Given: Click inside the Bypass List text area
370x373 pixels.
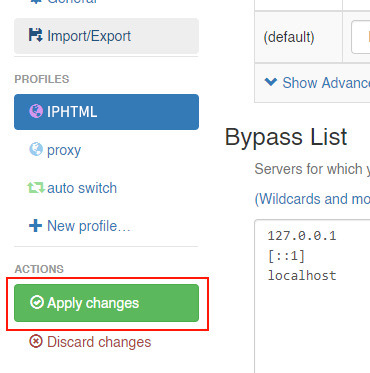Looking at the screenshot, I should point(312,296).
